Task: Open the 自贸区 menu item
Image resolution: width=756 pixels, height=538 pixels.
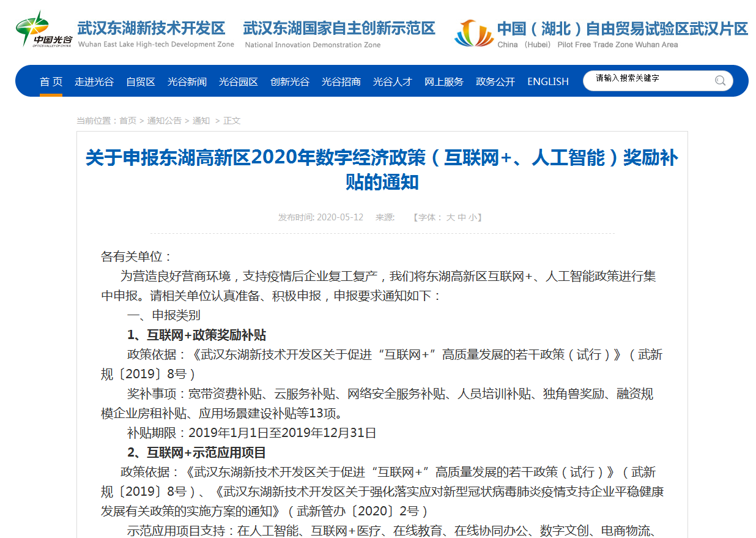Action: pyautogui.click(x=141, y=81)
